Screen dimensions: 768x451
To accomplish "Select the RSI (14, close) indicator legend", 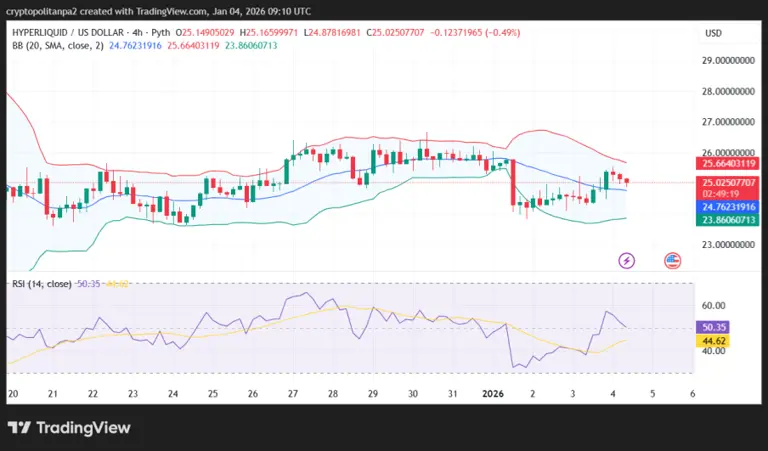I will click(41, 284).
